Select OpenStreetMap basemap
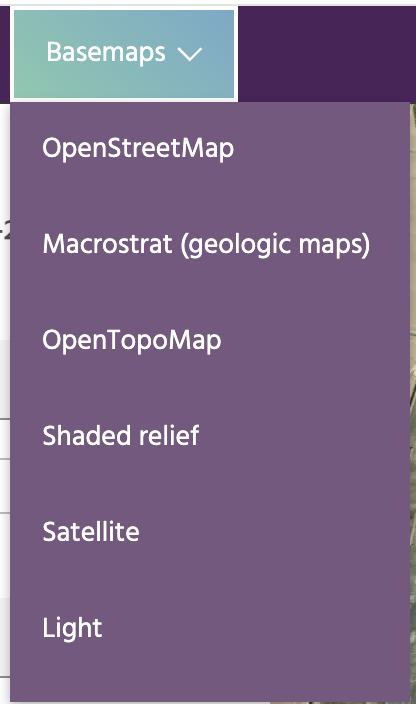Viewport: 416px width, 704px height. (x=210, y=150)
